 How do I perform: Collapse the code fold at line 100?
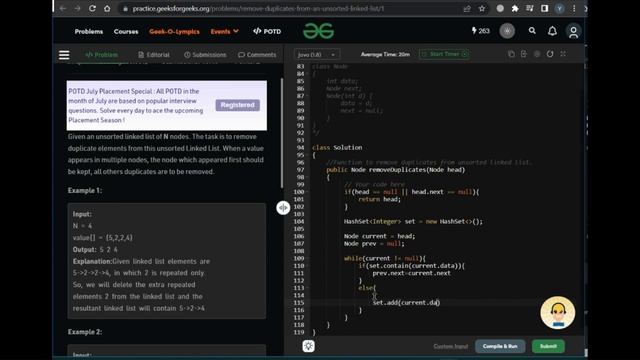(307, 192)
